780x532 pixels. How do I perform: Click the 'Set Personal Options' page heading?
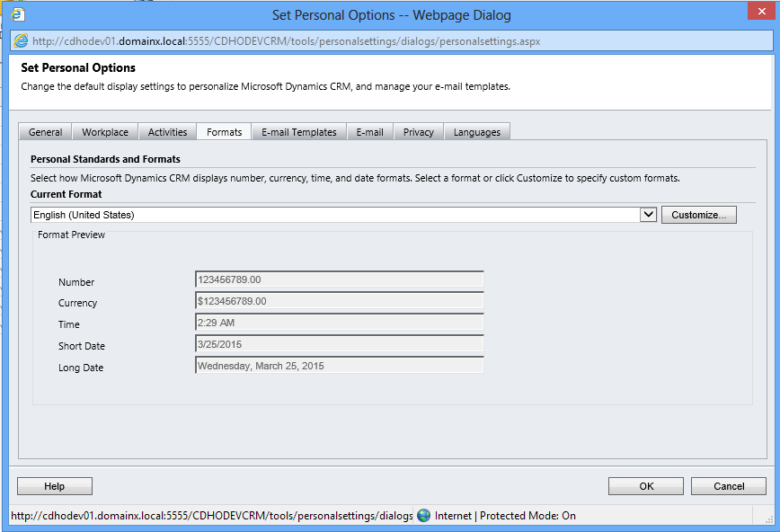pyautogui.click(x=78, y=67)
